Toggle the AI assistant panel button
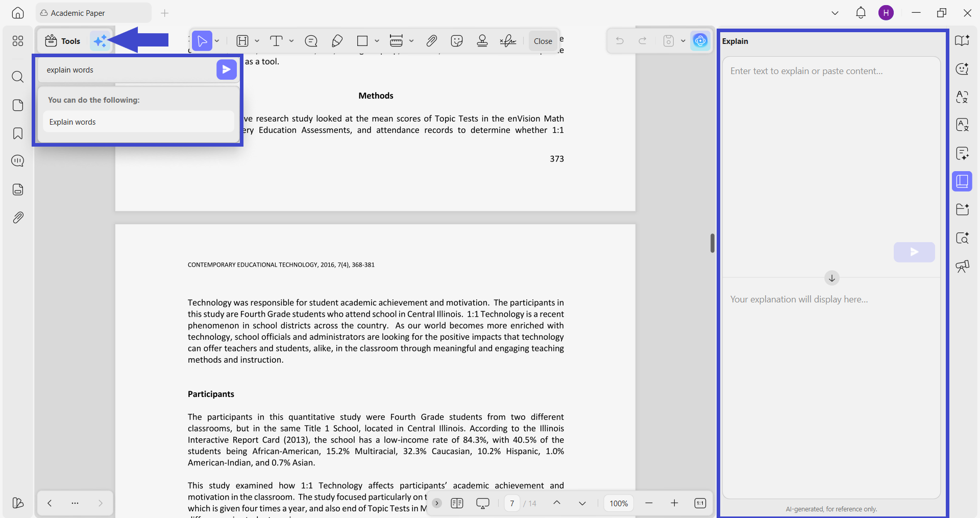The width and height of the screenshot is (980, 518). click(700, 41)
